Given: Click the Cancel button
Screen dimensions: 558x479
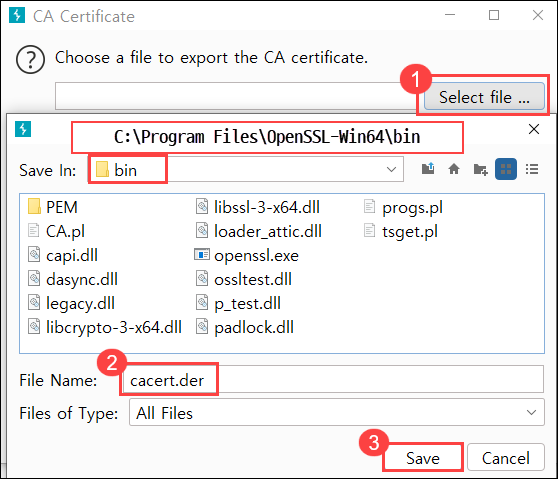Looking at the screenshot, I should tap(506, 458).
